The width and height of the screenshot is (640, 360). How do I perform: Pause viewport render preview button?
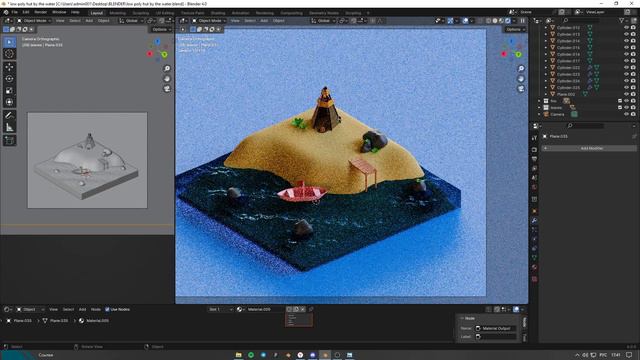point(522,20)
